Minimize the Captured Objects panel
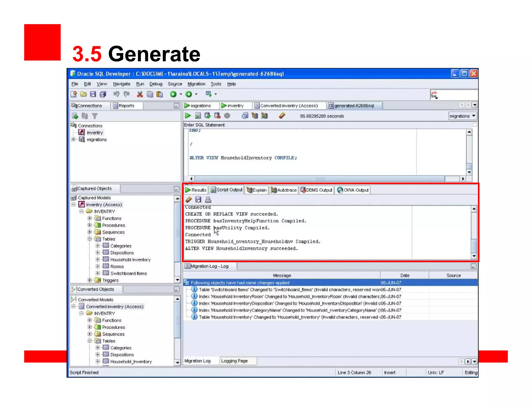 pos(176,189)
